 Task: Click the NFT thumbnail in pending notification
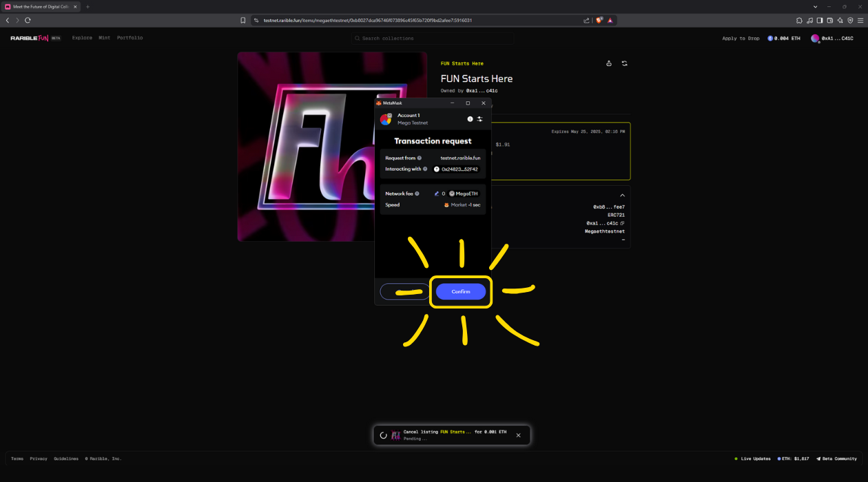pyautogui.click(x=396, y=435)
